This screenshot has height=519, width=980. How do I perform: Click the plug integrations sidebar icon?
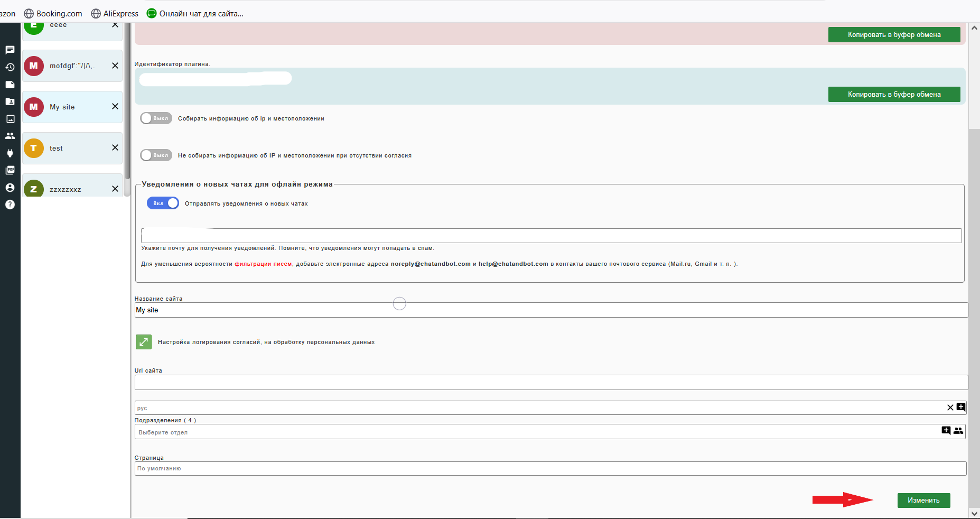coord(10,153)
